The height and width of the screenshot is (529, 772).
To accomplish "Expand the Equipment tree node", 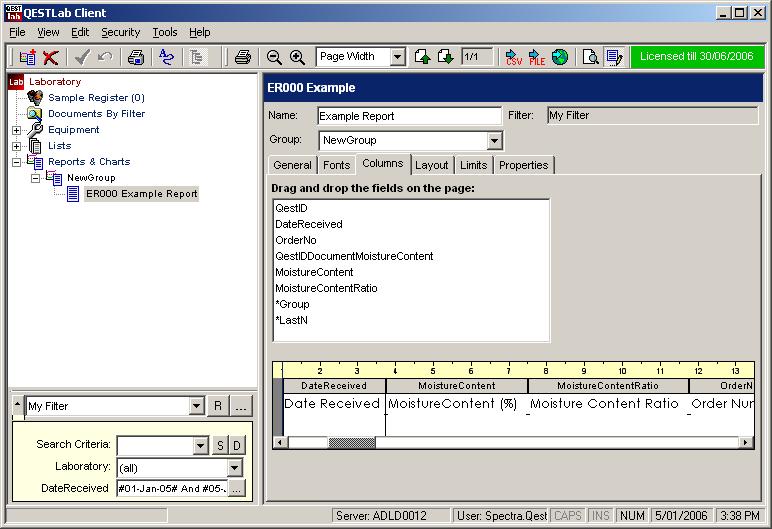I will (x=16, y=130).
